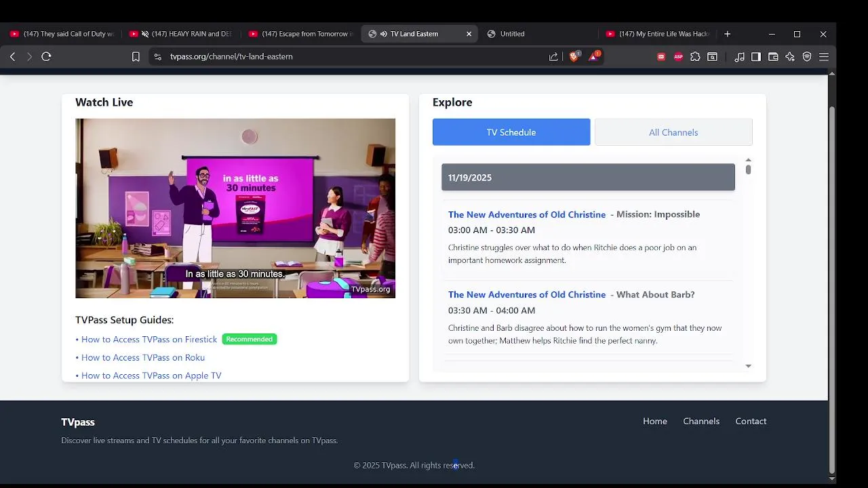Open the Brave Shields lion icon
Viewport: 868px width, 488px height.
click(574, 57)
